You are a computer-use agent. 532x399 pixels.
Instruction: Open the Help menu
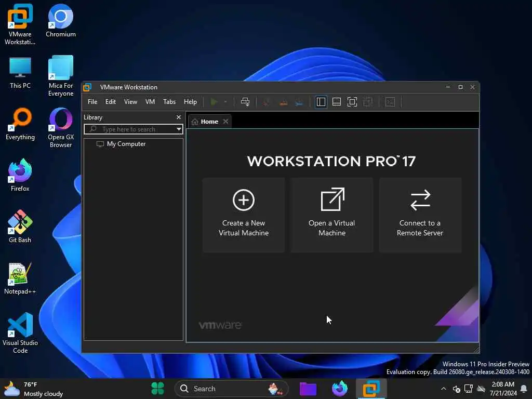190,102
